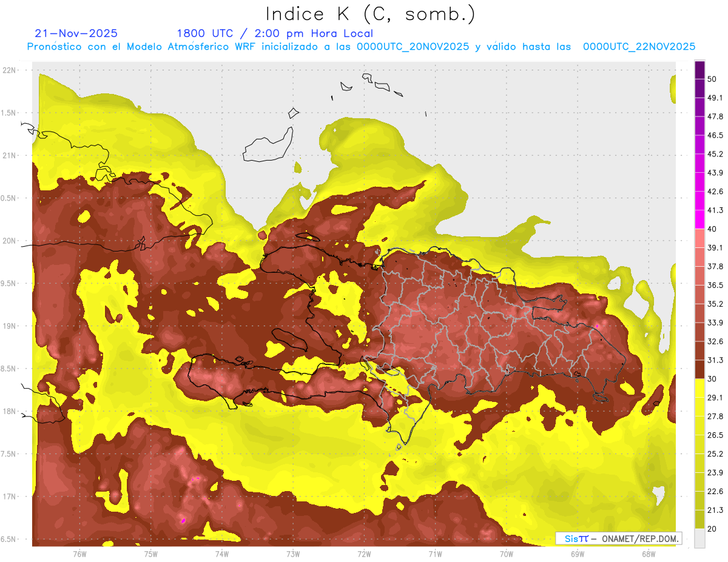Click the "7.5N" latitude axis label

click(8, 454)
